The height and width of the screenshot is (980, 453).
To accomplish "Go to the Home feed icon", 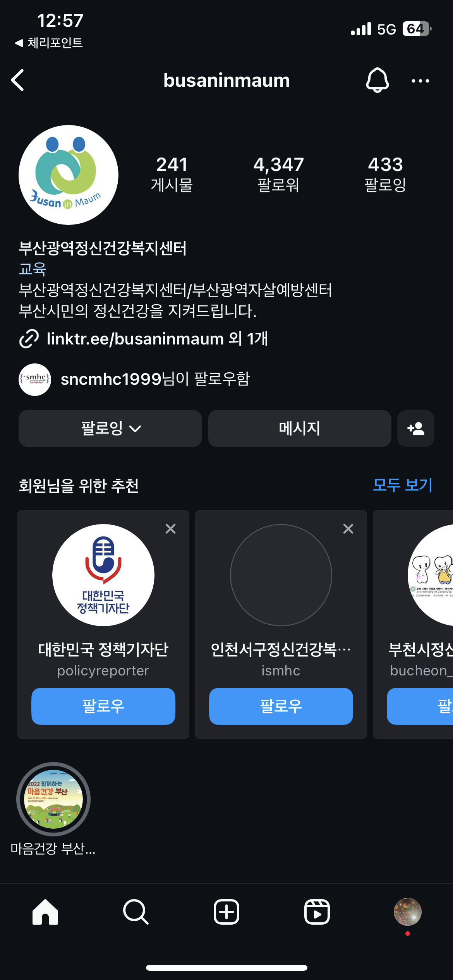I will tap(45, 912).
